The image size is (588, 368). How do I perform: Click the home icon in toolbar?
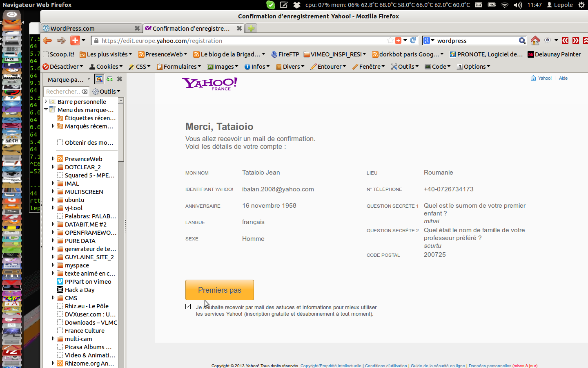(x=535, y=40)
